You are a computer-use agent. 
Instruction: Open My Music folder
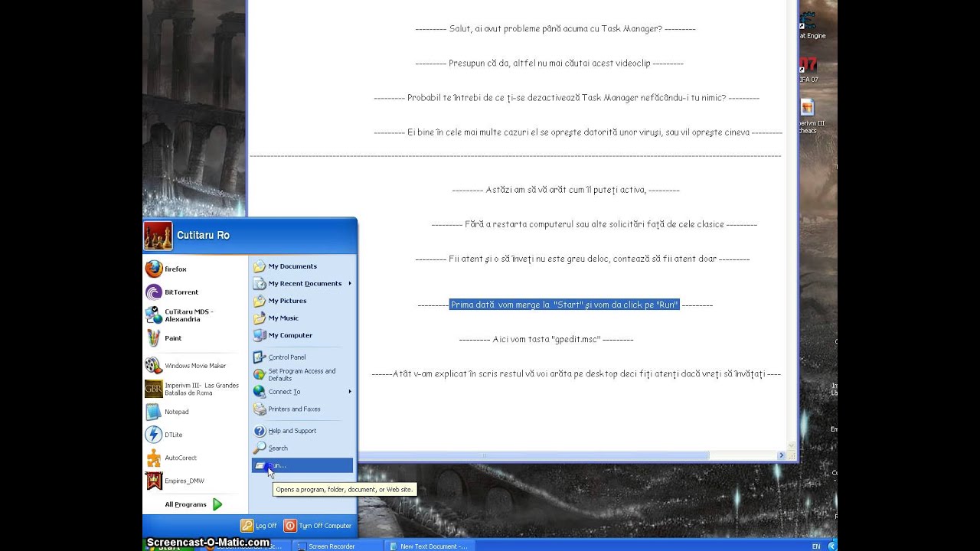(302, 318)
